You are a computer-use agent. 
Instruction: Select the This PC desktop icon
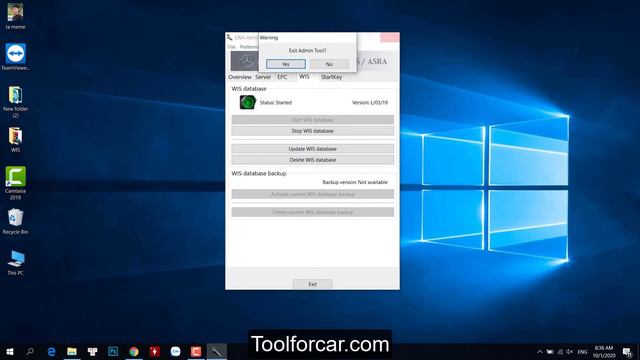pyautogui.click(x=16, y=263)
